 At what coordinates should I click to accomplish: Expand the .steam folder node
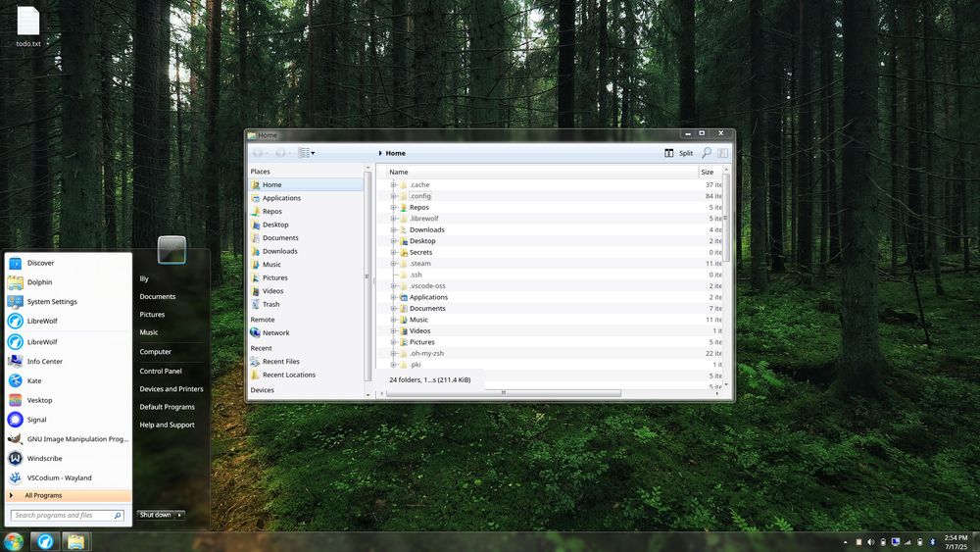[x=394, y=264]
